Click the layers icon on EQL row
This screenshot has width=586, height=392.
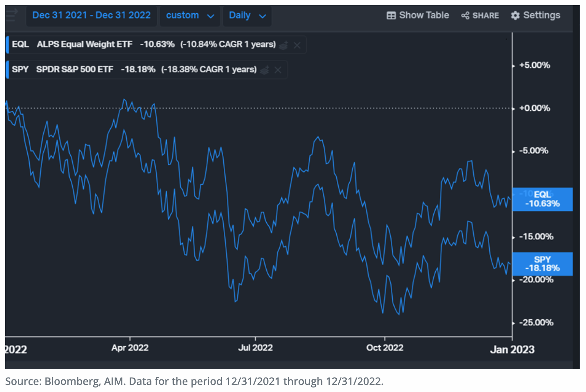click(x=283, y=45)
